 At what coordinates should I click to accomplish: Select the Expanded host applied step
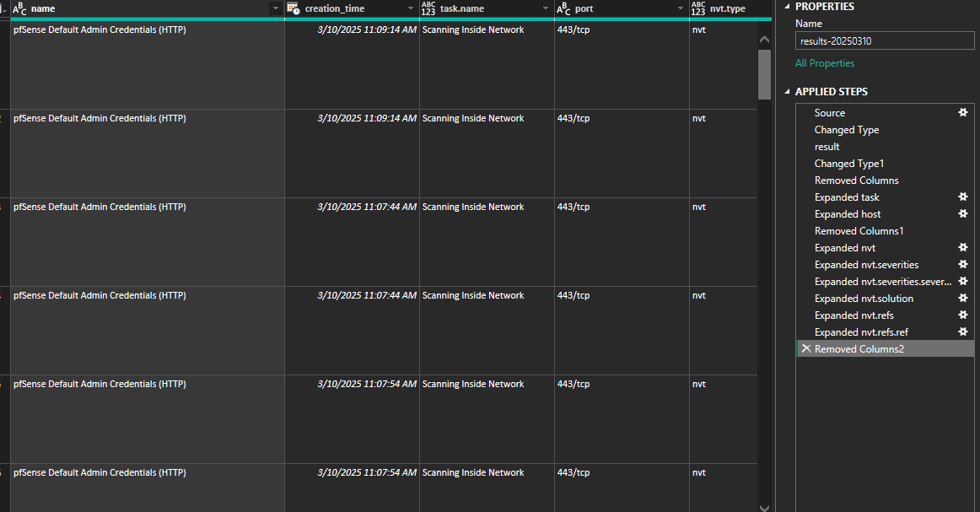click(848, 213)
